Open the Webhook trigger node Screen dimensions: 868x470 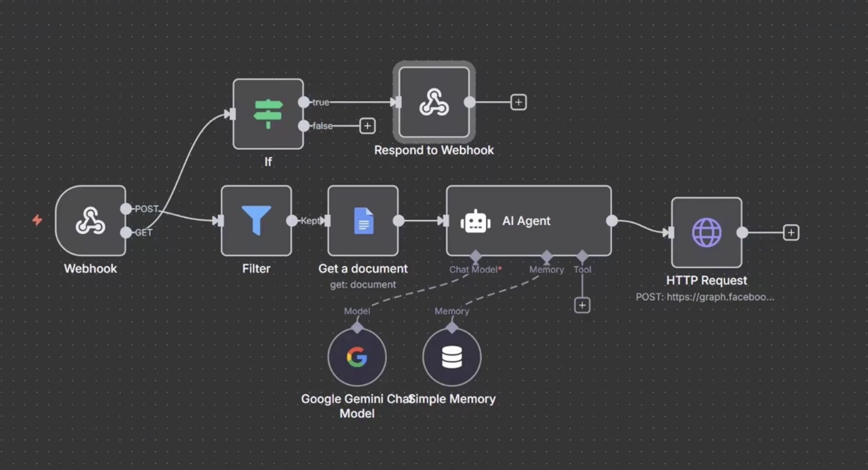(90, 221)
